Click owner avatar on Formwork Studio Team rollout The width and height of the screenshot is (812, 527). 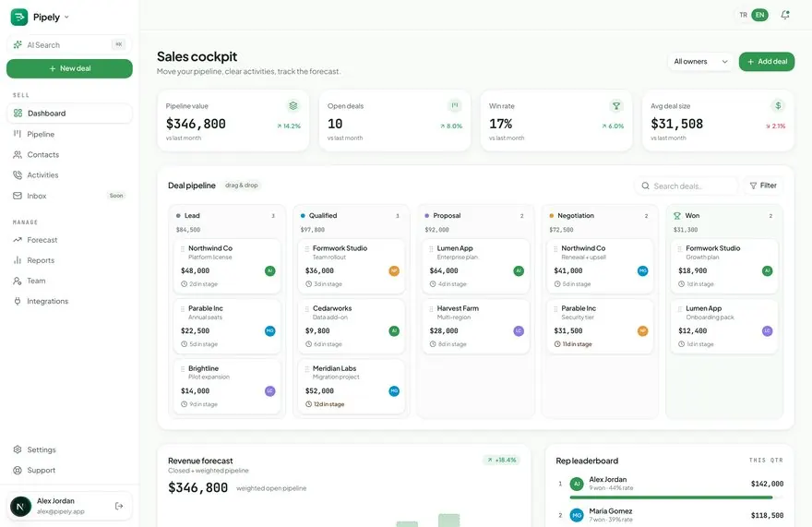[x=394, y=271]
